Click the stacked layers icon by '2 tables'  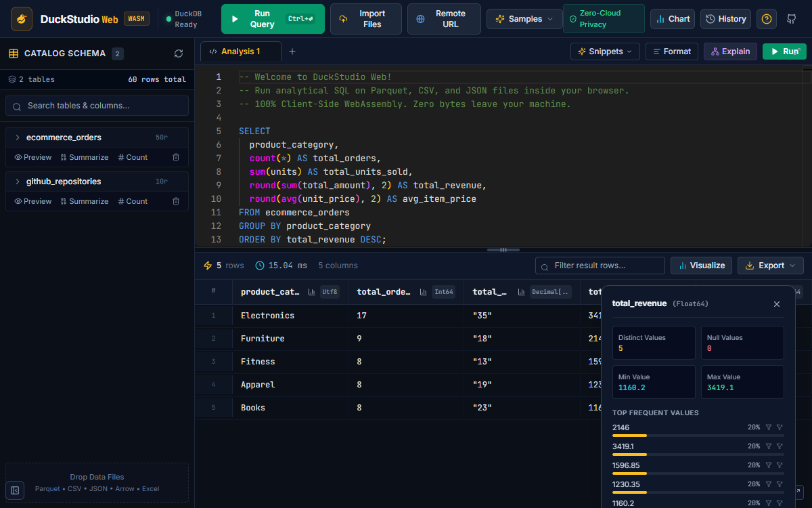pyautogui.click(x=12, y=79)
